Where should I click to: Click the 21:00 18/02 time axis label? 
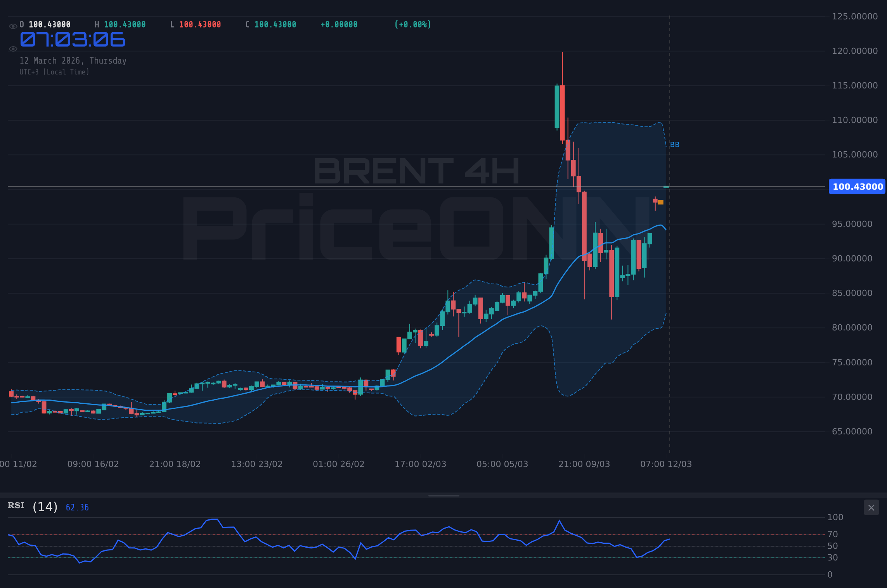pos(175,464)
